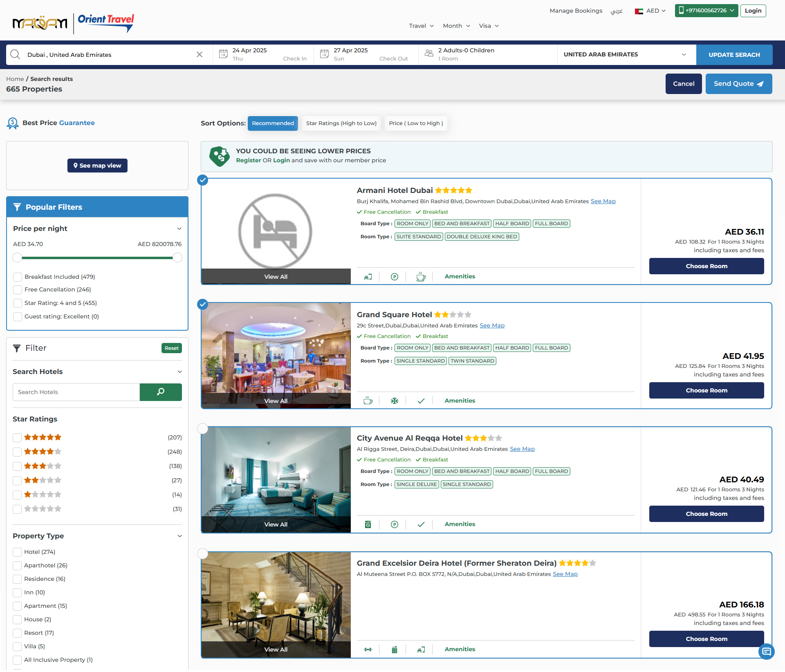Click the green Search Hotels magnifier button
The width and height of the screenshot is (785, 672).
(161, 392)
